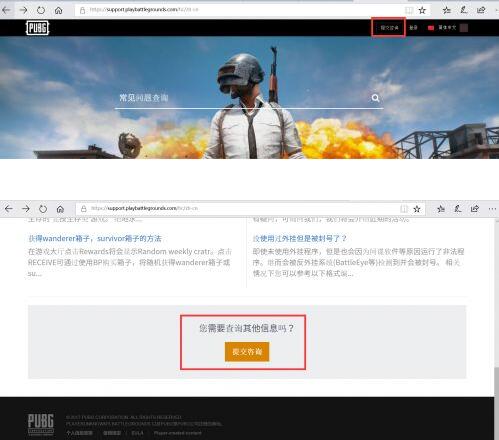This screenshot has width=499, height=440.
Task: Click the forward arrow in the upper browser
Action: [x=23, y=10]
